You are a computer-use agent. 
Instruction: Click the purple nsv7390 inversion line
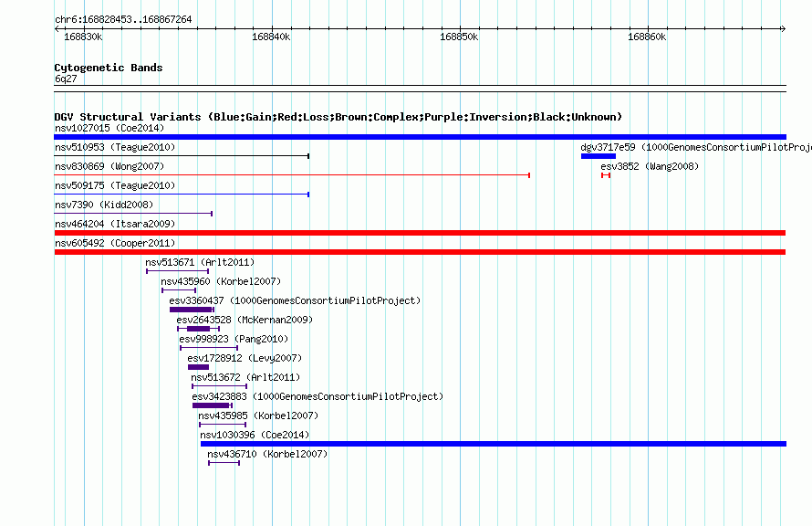pos(133,214)
